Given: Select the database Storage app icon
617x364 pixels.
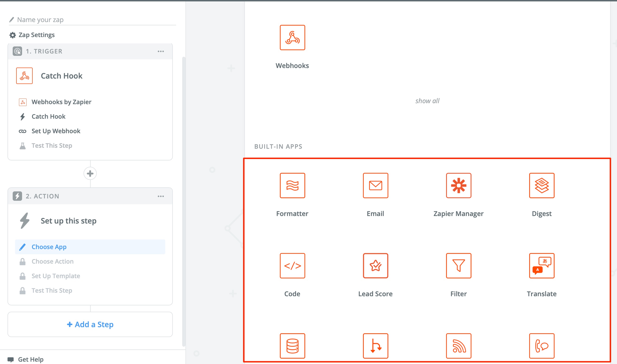Looking at the screenshot, I should tap(292, 346).
